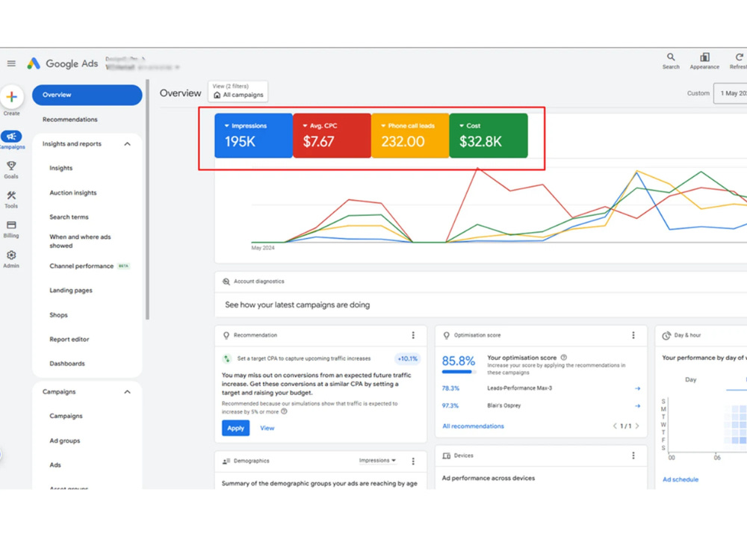Click the 78.3% score for Leads-Performance Max-3
Screen dimensions: 747x560
[x=450, y=388]
